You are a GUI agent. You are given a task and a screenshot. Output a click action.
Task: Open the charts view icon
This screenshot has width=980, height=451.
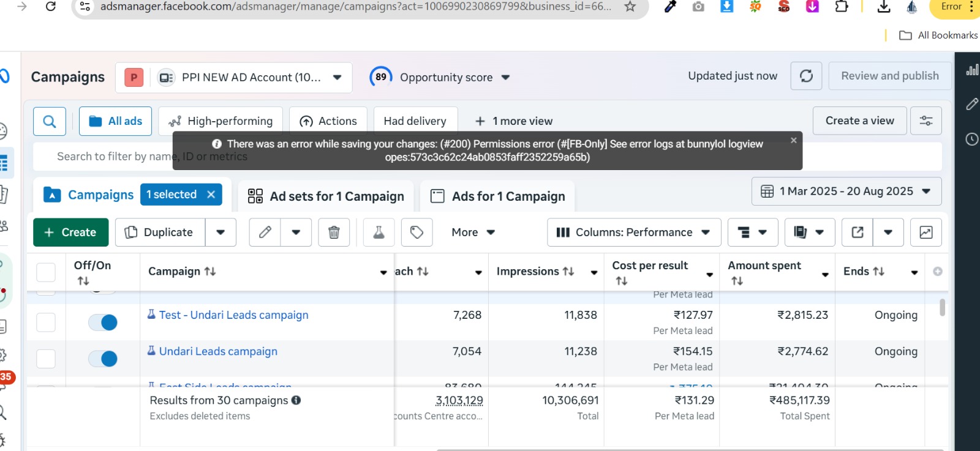pos(926,233)
